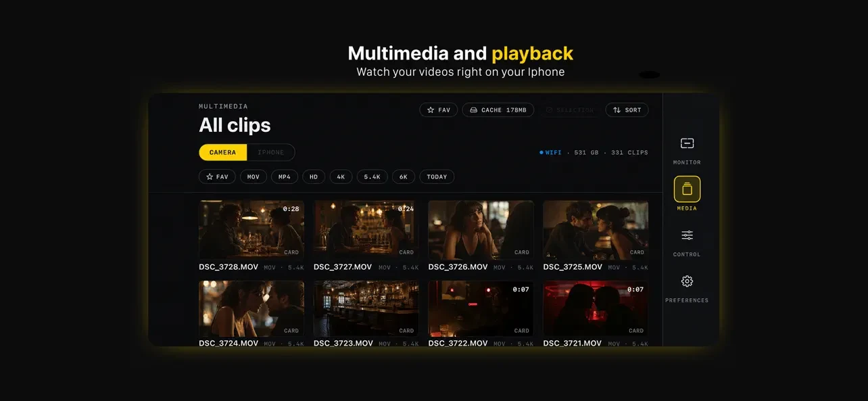Click the WIFI status indicator
Viewport: 868px width, 401px height.
click(551, 153)
